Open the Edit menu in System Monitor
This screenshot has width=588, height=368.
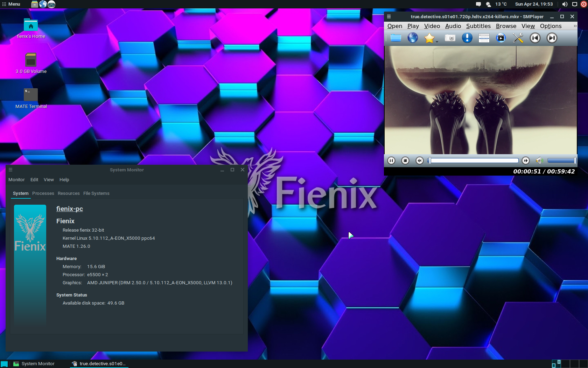(x=34, y=179)
